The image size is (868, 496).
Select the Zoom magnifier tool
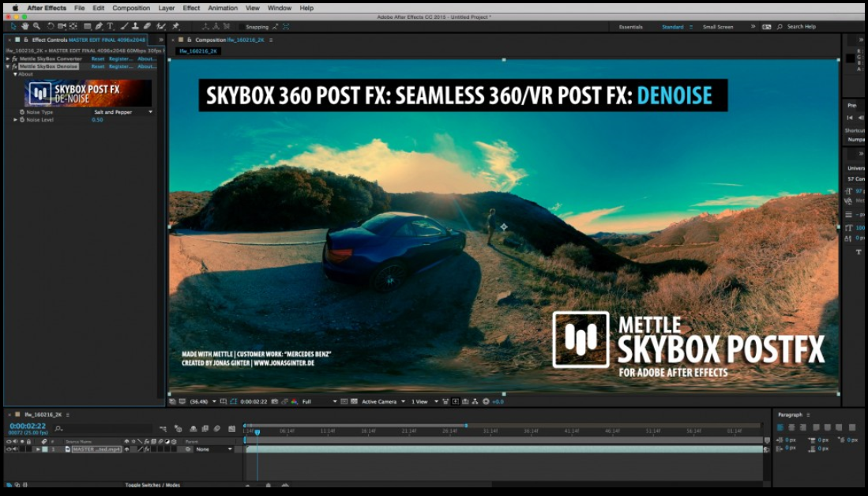click(x=36, y=27)
